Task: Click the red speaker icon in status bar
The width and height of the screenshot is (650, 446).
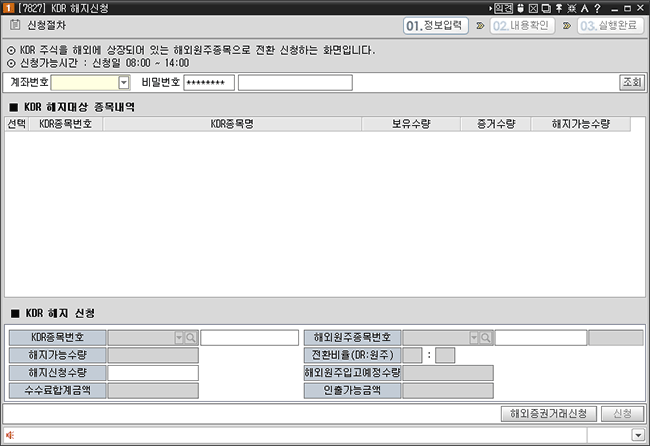Action: point(10,435)
